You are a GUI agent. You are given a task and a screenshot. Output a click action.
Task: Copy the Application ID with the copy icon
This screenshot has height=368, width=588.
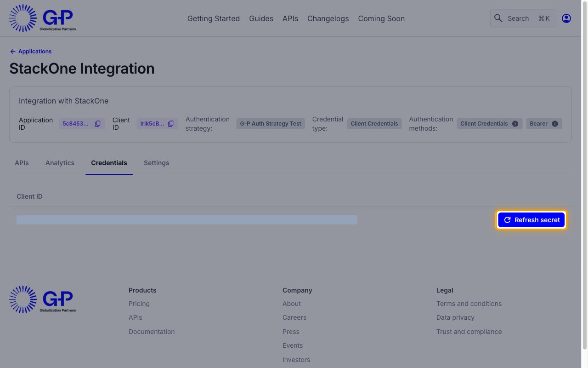98,124
